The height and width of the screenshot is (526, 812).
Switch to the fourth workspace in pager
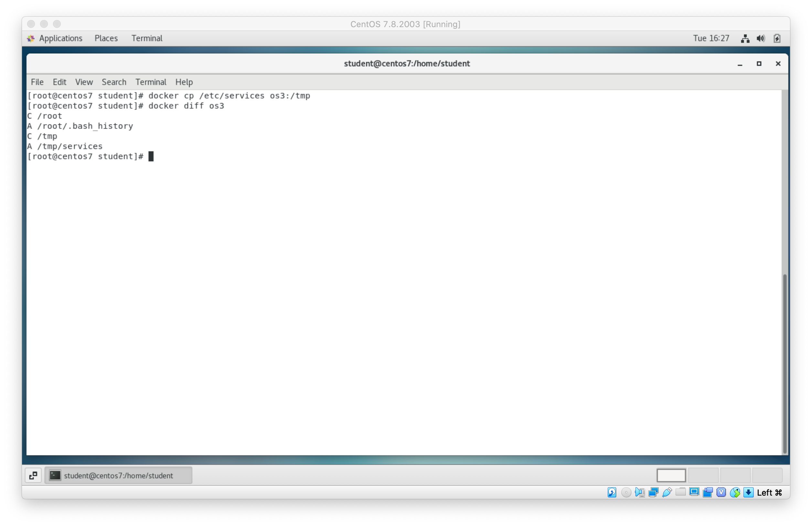click(767, 475)
